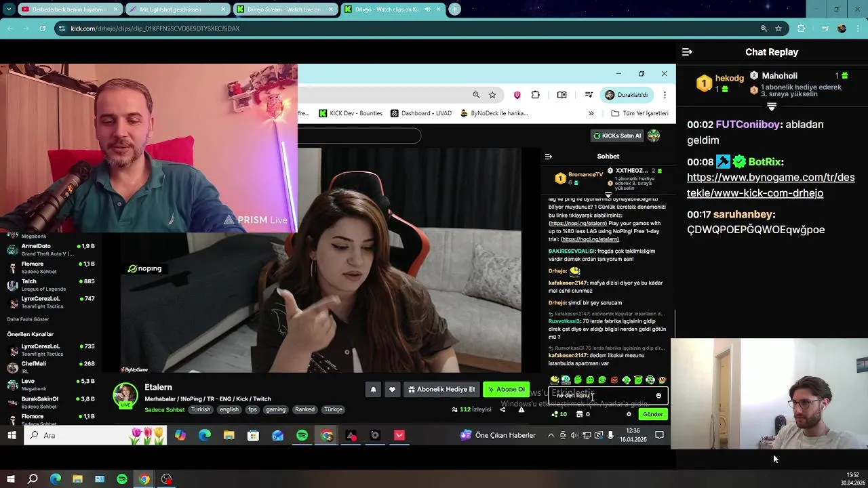Screen dimensions: 868x488
Task: Click KICKs Satın Al button
Action: tap(617, 136)
